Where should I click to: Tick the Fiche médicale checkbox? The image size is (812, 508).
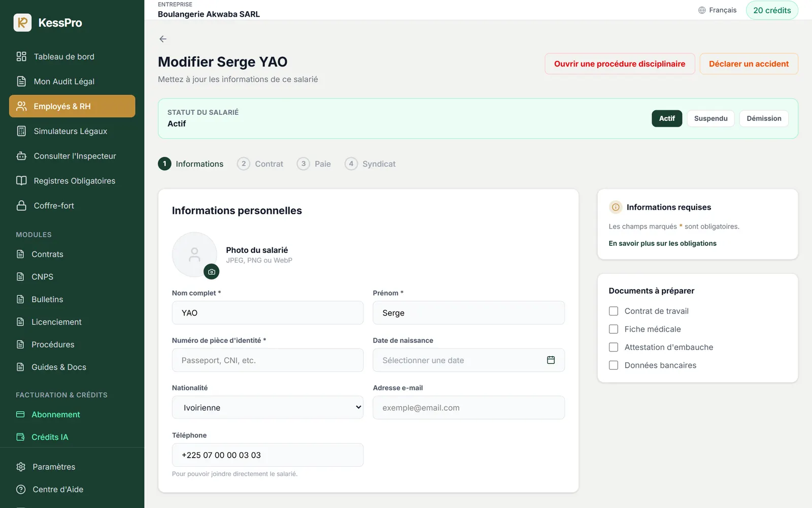614,329
